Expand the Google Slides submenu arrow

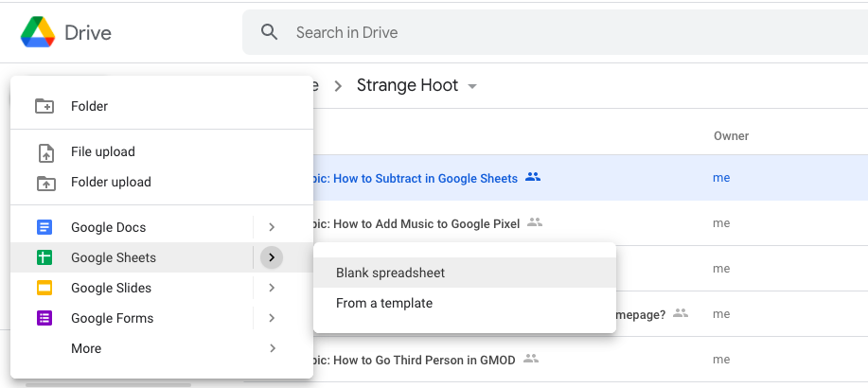272,288
